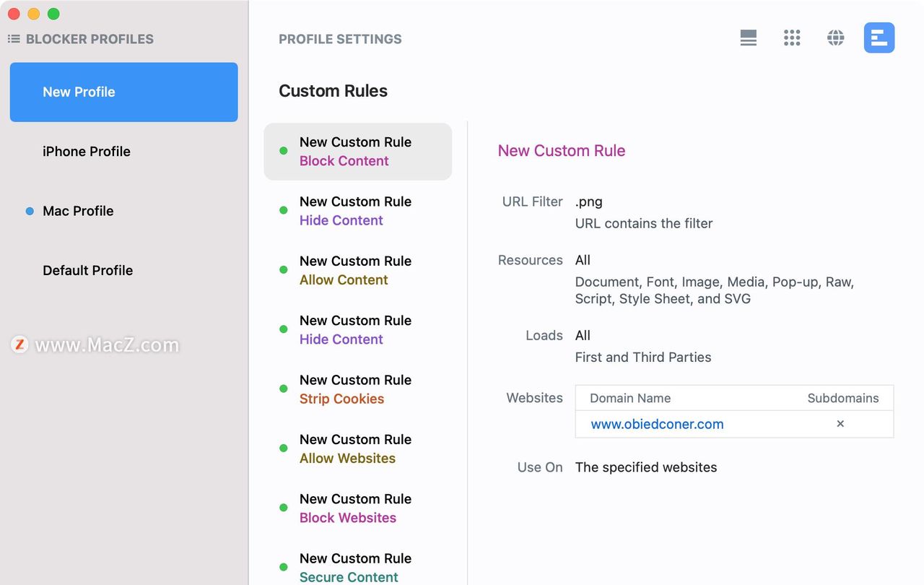The image size is (924, 585).
Task: Open the globe websites settings icon
Action: pos(836,38)
